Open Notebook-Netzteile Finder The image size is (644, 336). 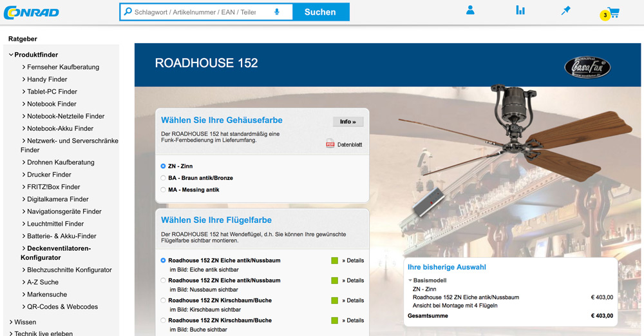point(65,116)
